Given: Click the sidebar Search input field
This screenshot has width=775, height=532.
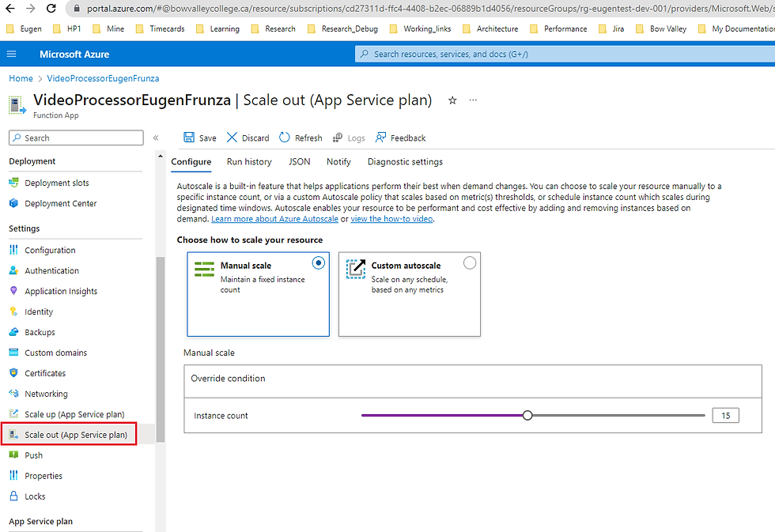Looking at the screenshot, I should coord(76,138).
